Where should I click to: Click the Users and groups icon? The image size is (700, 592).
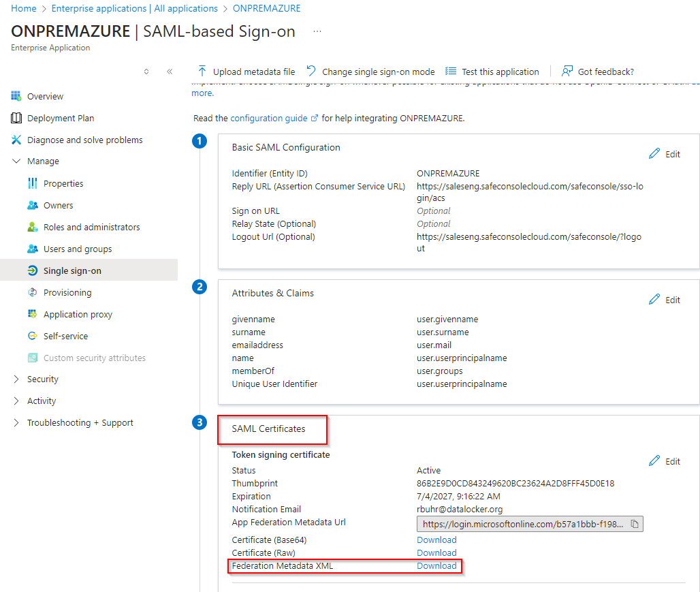33,249
